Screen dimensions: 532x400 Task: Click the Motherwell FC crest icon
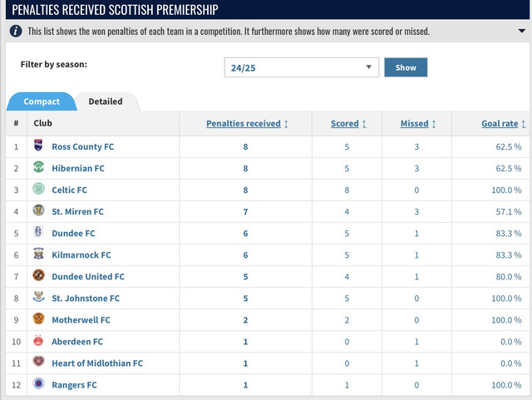coord(38,319)
